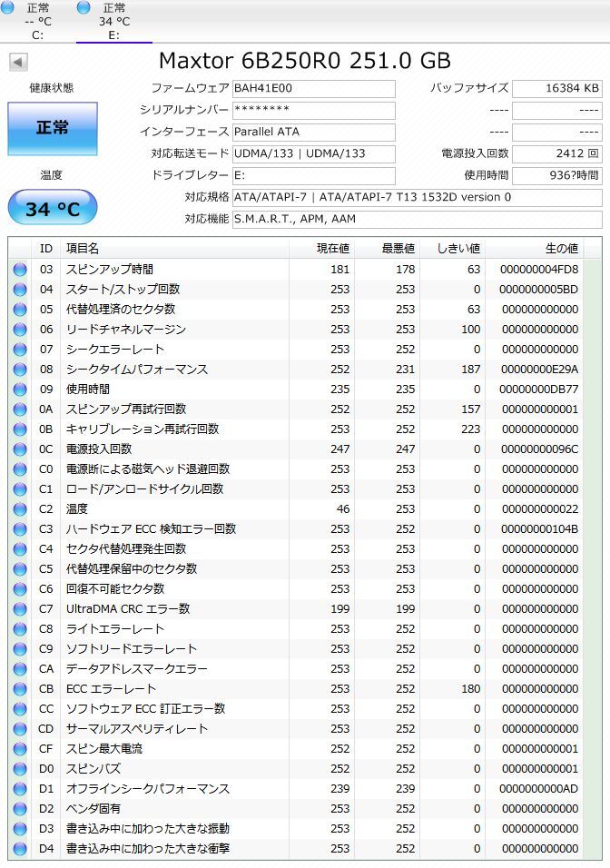Click the 正常 health status button

click(x=53, y=128)
